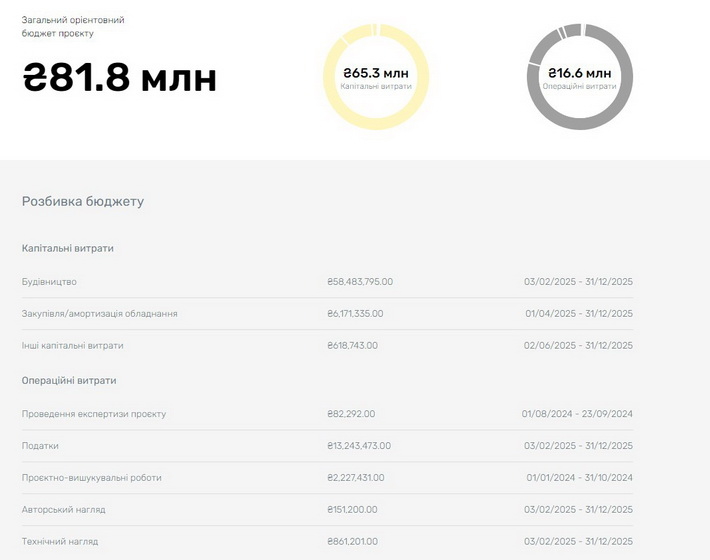The height and width of the screenshot is (560, 710).
Task: Click the 01/08/2024 - 23/09/2024 date range
Action: click(x=577, y=414)
